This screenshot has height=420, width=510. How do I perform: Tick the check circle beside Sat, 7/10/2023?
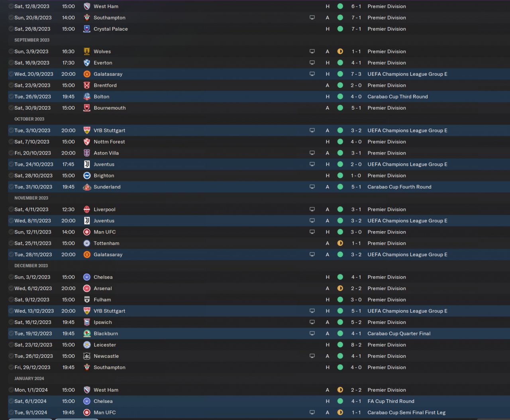tap(11, 142)
